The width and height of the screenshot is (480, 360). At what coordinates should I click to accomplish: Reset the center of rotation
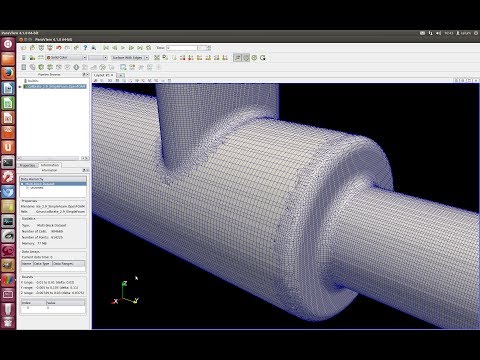coord(254,58)
